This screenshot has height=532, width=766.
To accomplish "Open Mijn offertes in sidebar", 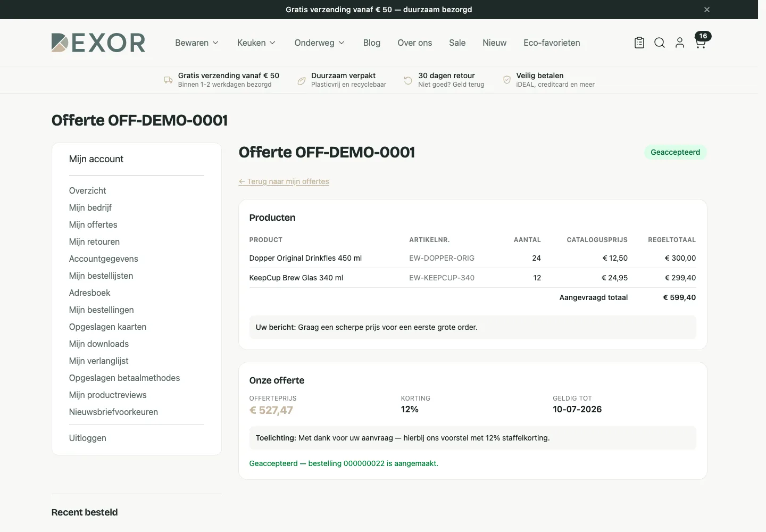I will coord(93,225).
